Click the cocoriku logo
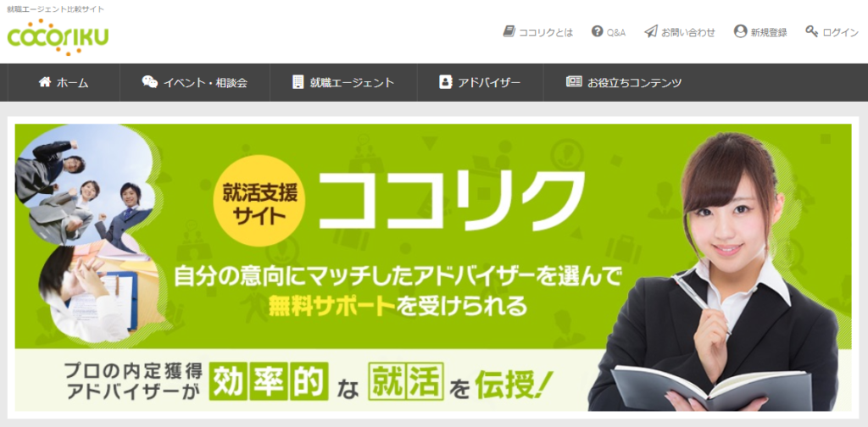 (58, 36)
